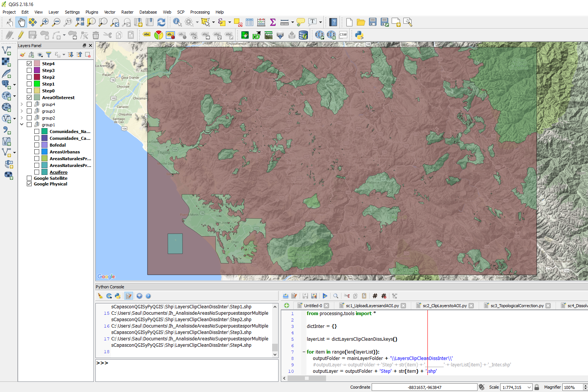Close the sc2_ClipLayerstoAOI.py tab

click(471, 306)
